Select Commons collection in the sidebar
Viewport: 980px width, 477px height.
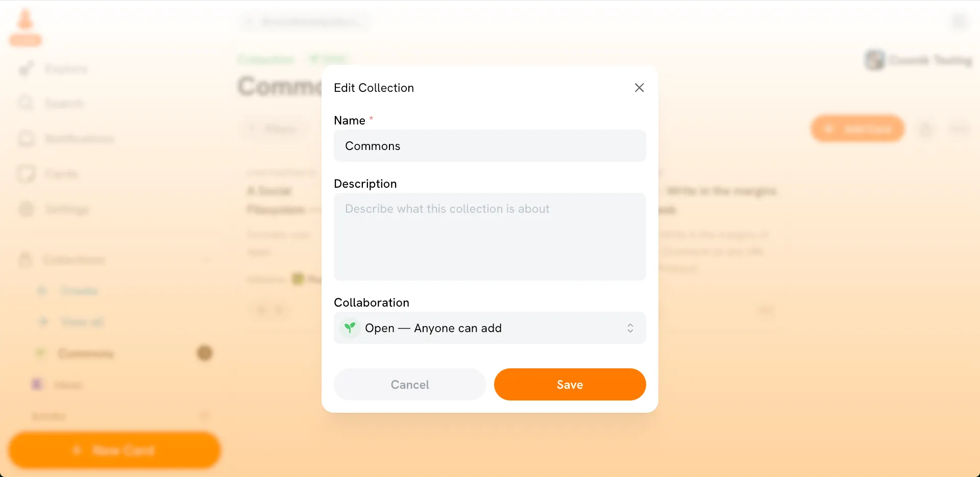pyautogui.click(x=86, y=354)
